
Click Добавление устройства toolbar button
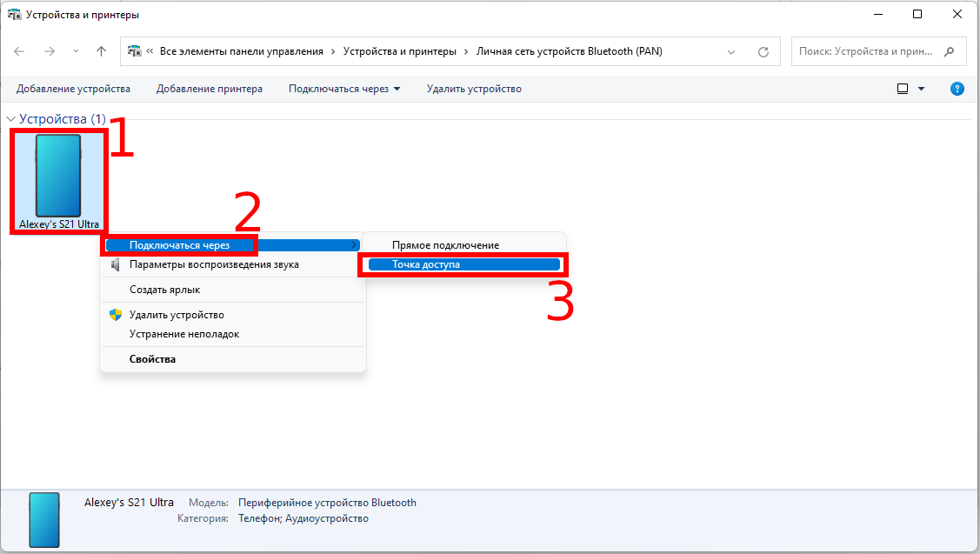[73, 89]
